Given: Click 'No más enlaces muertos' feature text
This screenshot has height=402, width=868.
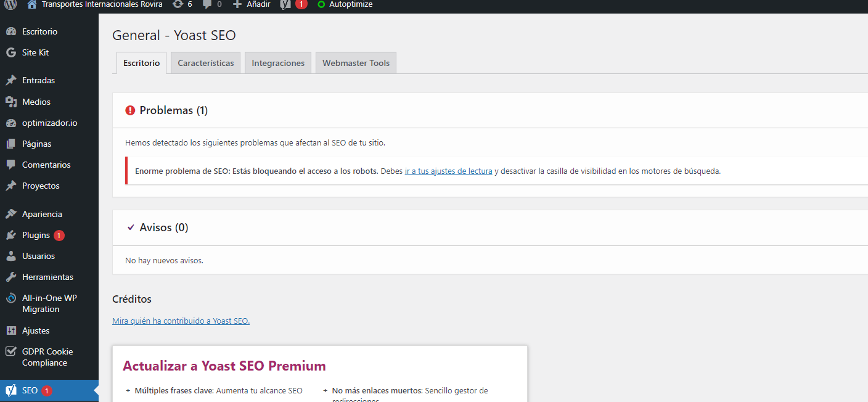Looking at the screenshot, I should 377,390.
